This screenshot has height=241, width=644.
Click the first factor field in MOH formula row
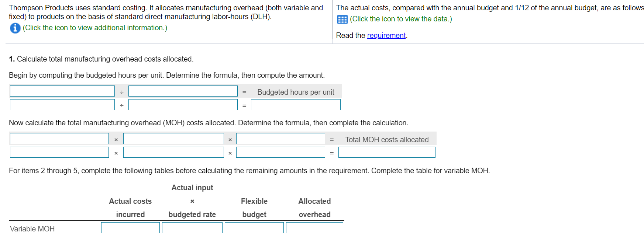tap(59, 138)
